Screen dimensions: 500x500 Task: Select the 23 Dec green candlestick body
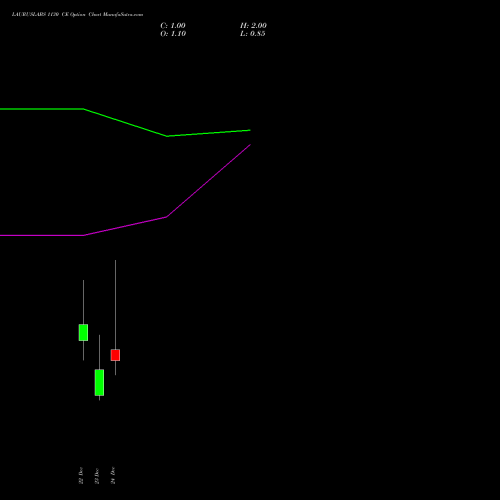click(99, 383)
